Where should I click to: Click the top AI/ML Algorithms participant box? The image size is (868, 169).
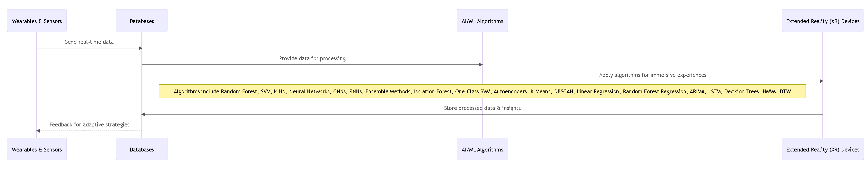pyautogui.click(x=482, y=21)
